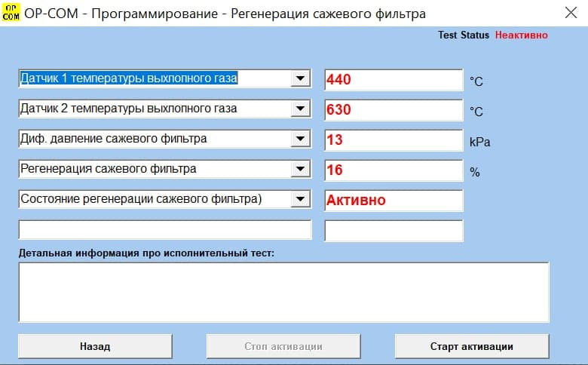This screenshot has width=588, height=365.
Task: Open dropdown arrow for Диф. давление сажевого фильтра
Action: click(300, 139)
